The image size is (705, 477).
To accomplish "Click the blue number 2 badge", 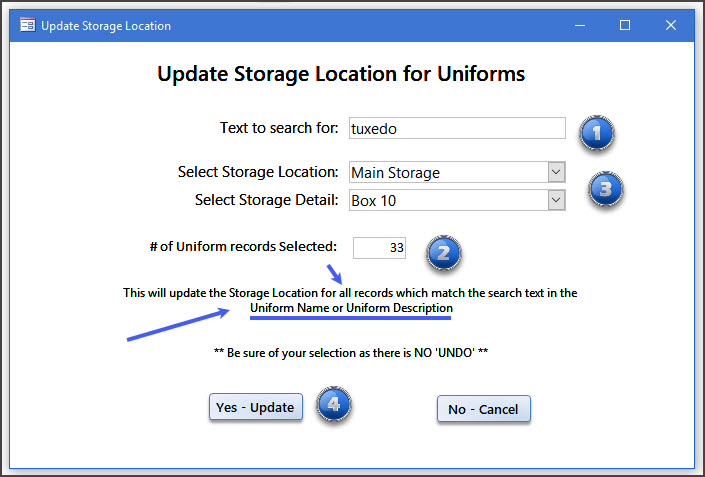I will (444, 253).
